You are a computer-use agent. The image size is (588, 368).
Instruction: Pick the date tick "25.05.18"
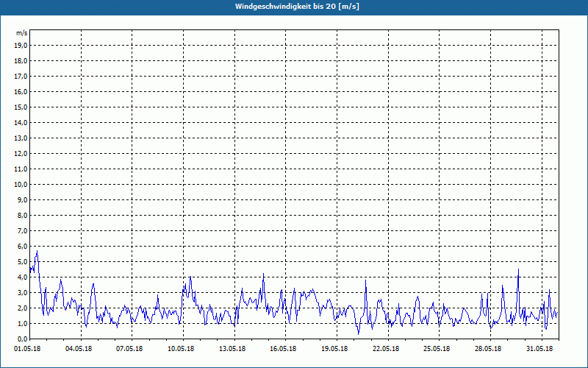click(x=437, y=349)
